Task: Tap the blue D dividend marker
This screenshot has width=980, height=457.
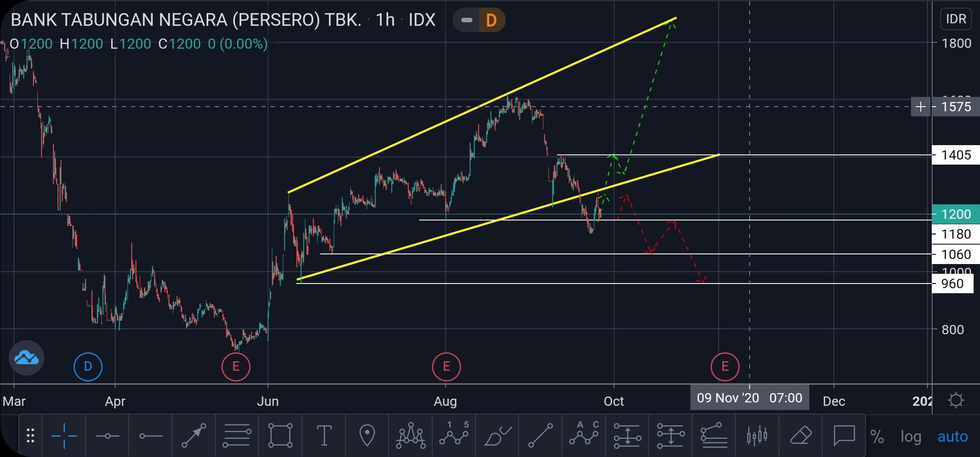Action: tap(88, 366)
